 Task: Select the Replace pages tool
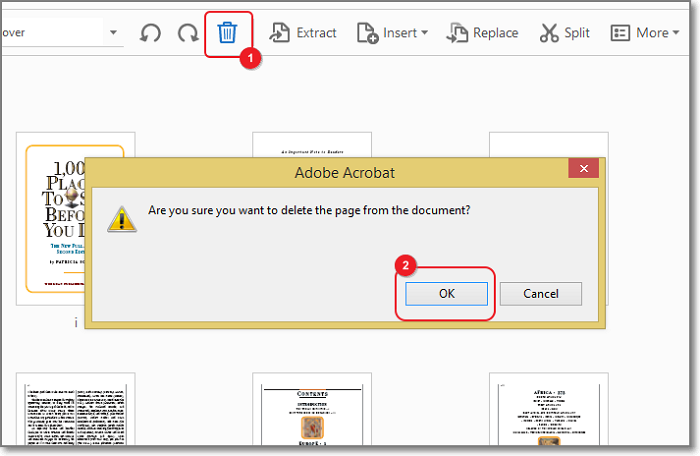tap(482, 33)
